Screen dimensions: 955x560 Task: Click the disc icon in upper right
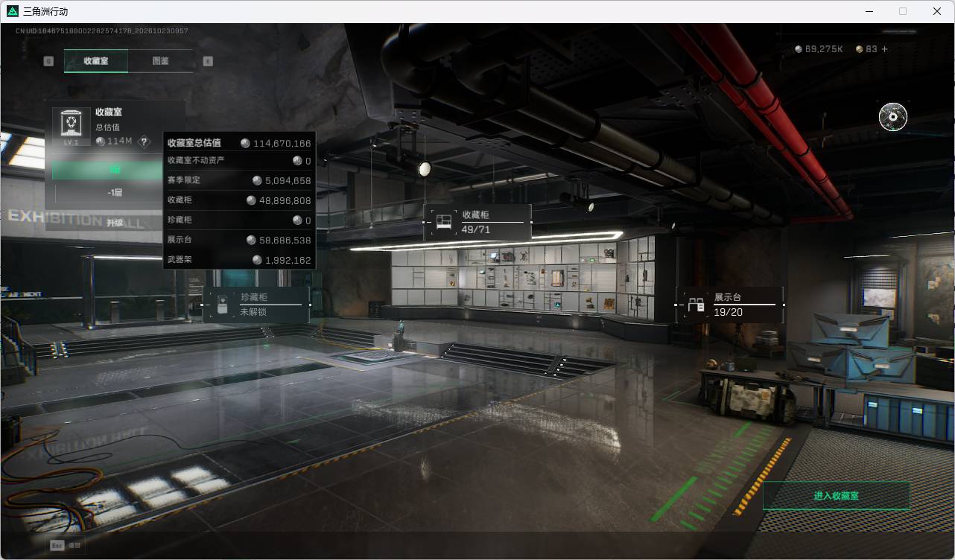[892, 117]
